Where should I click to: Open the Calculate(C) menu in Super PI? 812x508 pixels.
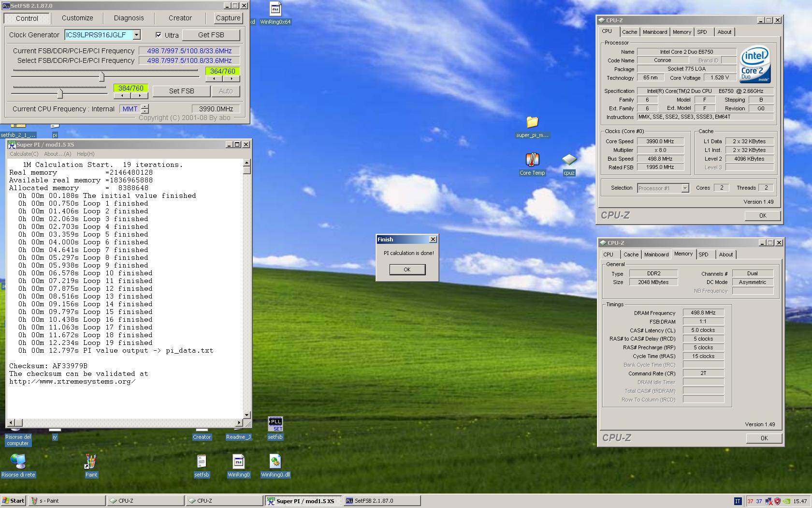pyautogui.click(x=24, y=154)
